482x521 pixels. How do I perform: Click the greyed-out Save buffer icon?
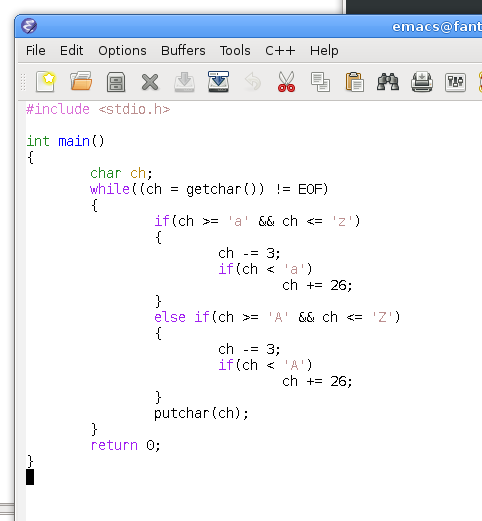(x=184, y=82)
